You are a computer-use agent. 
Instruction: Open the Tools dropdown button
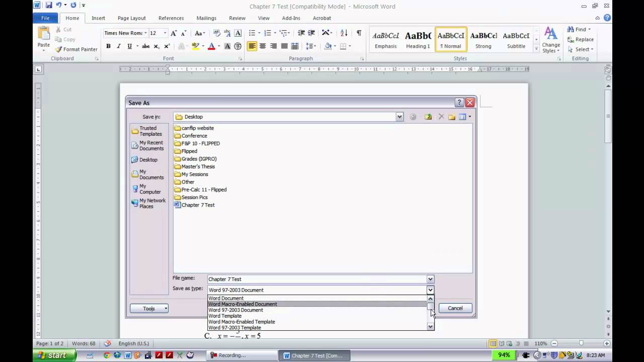[149, 309]
